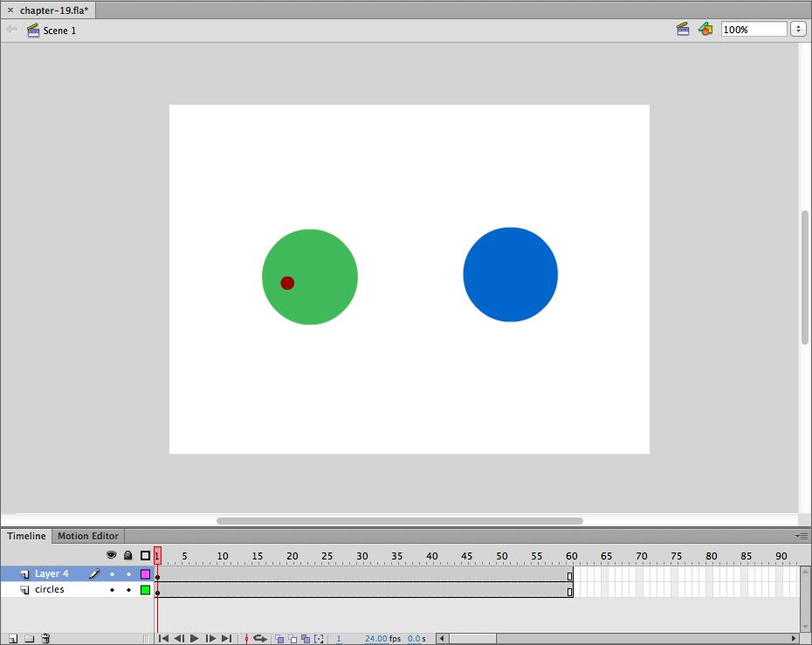The width and height of the screenshot is (812, 645).
Task: Toggle visibility of all layers eye icon
Action: point(112,555)
